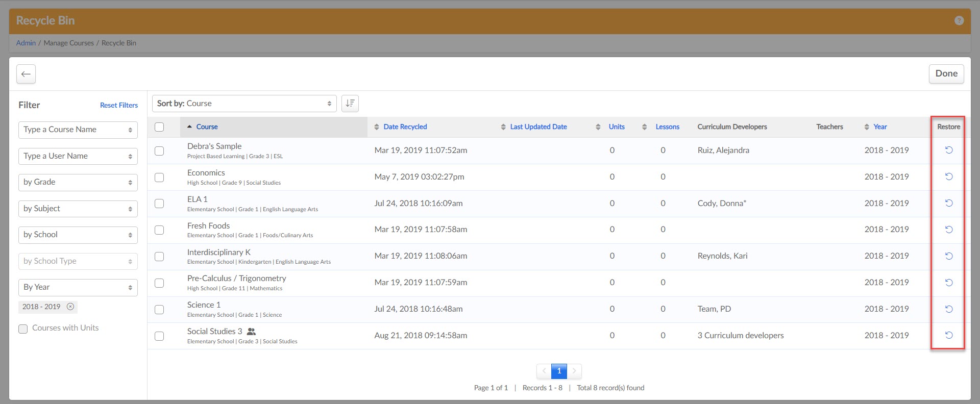Click Reynolds, Kari curriculum developer
The width and height of the screenshot is (980, 404).
pos(722,256)
